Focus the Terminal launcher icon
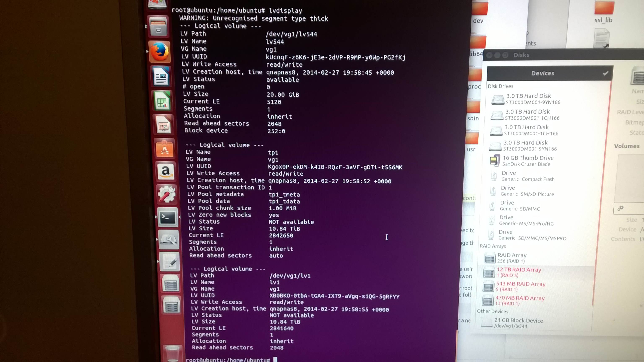Viewport: 644px width, 362px height. click(x=168, y=217)
